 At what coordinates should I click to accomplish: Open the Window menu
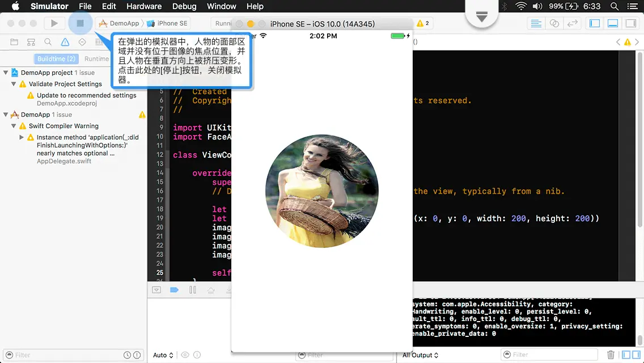click(221, 6)
